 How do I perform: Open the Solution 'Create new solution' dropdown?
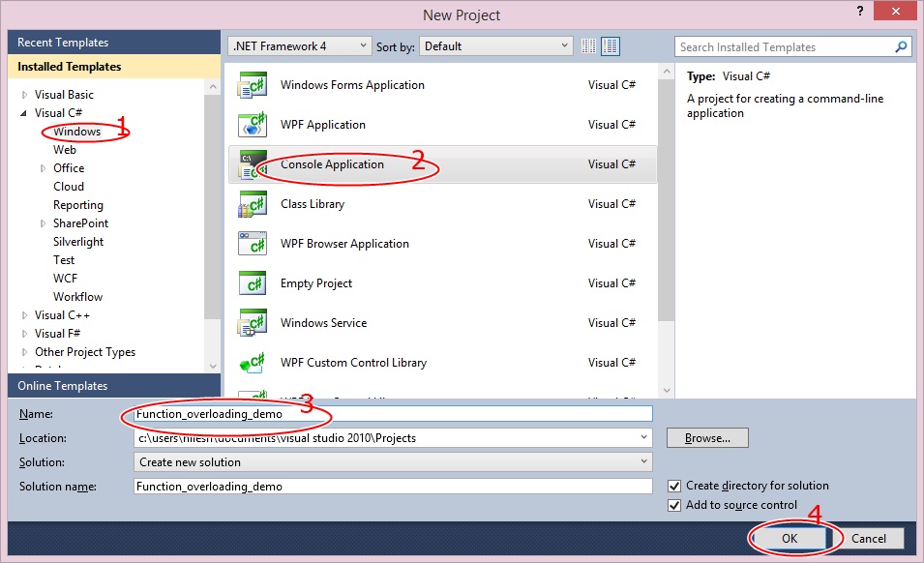pyautogui.click(x=393, y=462)
